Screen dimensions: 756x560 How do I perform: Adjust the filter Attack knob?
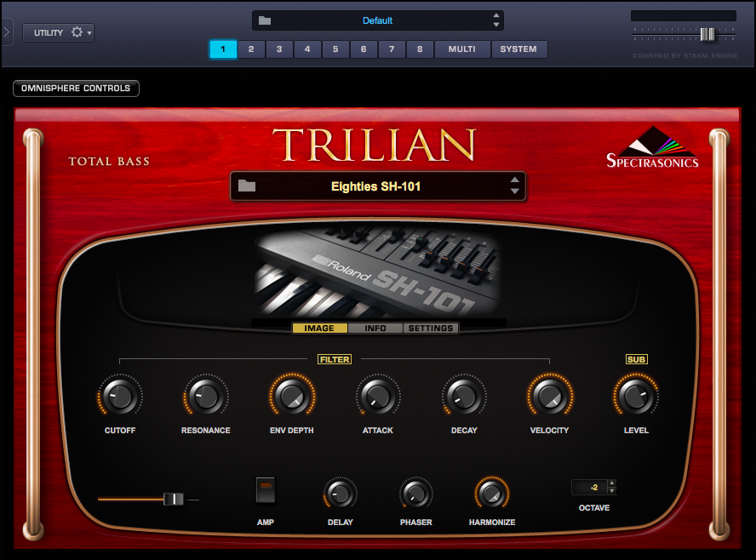pyautogui.click(x=378, y=396)
